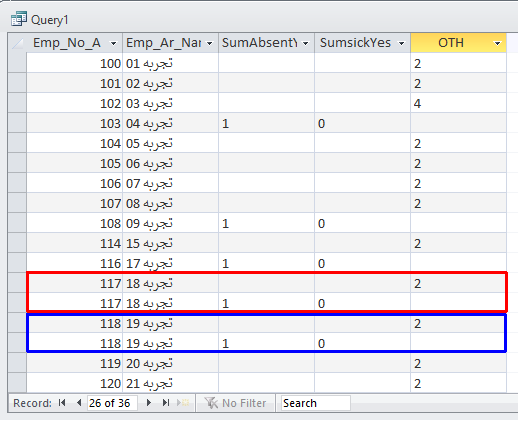Viewport: 518px width, 421px height.
Task: Go to first record navigation icon
Action: click(x=62, y=403)
